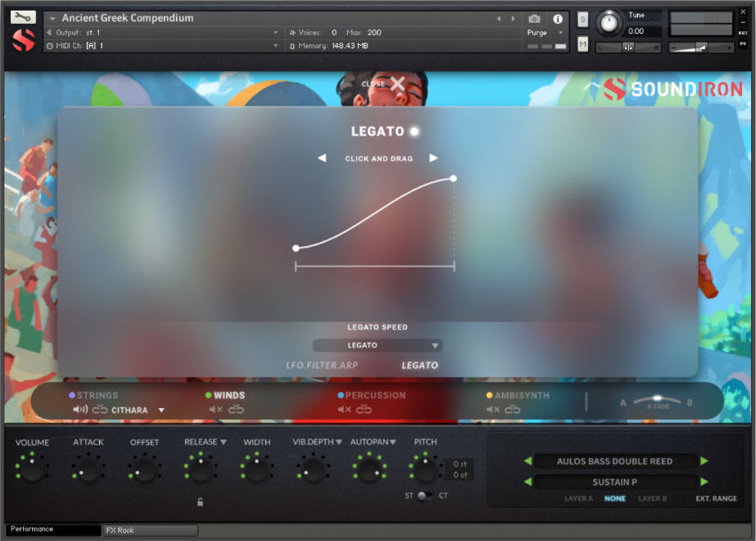Viewport: 756px width, 541px height.
Task: Click the padlock icon below the RELEASE knob
Action: click(x=201, y=501)
